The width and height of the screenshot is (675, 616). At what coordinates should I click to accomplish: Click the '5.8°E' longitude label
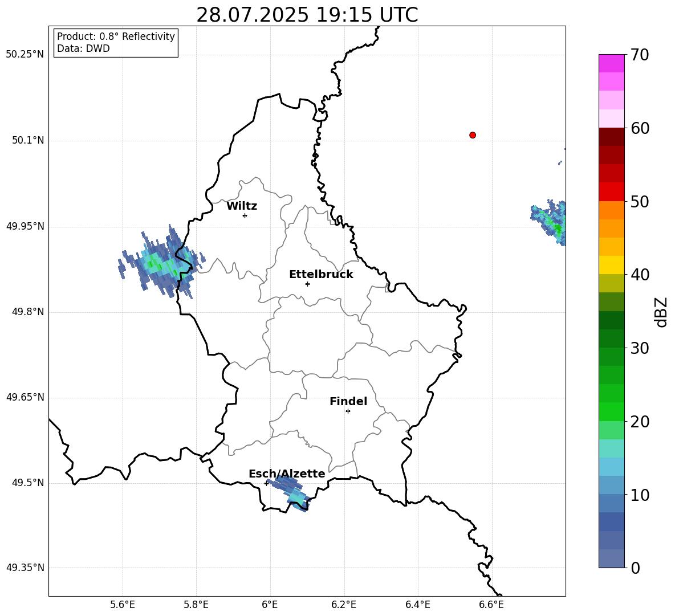(196, 605)
